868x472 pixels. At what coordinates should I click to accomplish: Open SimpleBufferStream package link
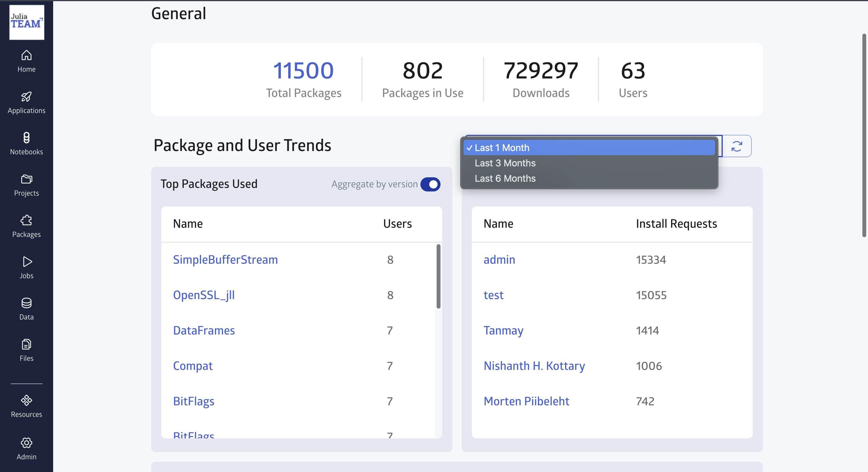coord(225,260)
